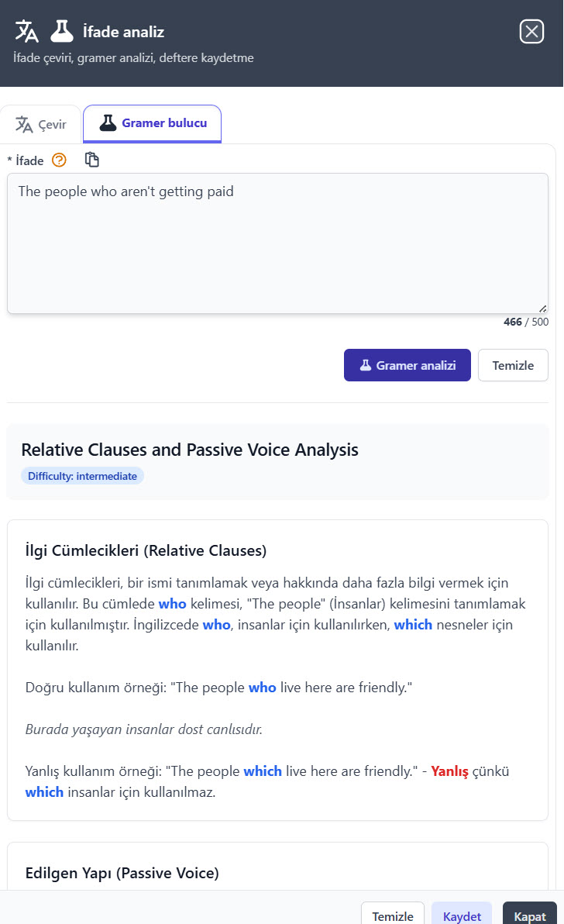Viewport: 564px width, 924px height.
Task: Click the Edilgen Yapı (Passive Voice) heading
Action: tap(122, 874)
